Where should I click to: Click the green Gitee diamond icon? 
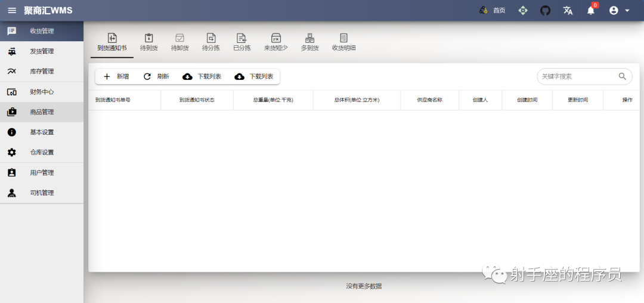522,11
